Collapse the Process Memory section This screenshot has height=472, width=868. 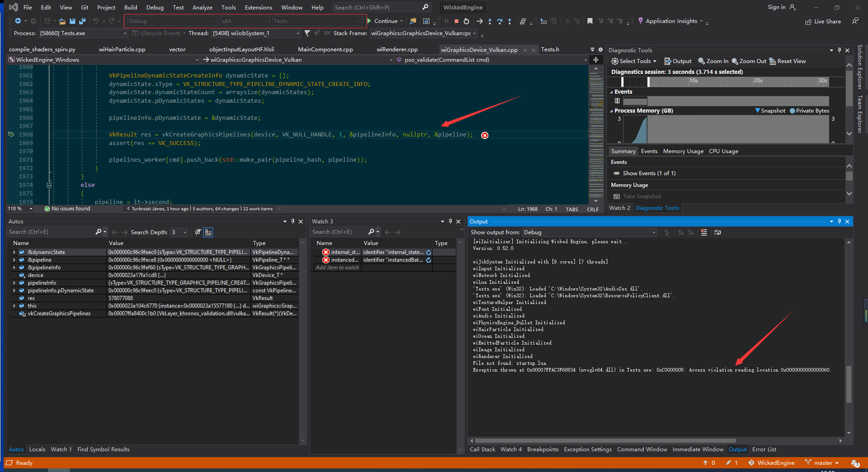coord(611,111)
